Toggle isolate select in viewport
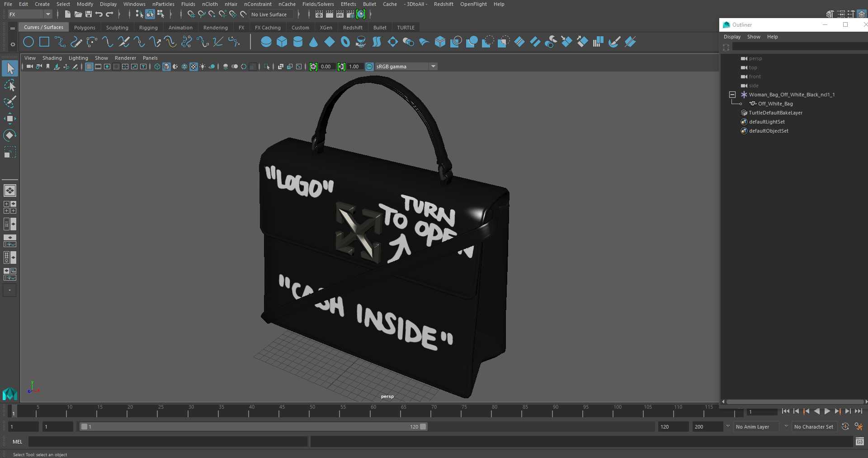Viewport: 868px width, 458px height. pyautogui.click(x=267, y=67)
